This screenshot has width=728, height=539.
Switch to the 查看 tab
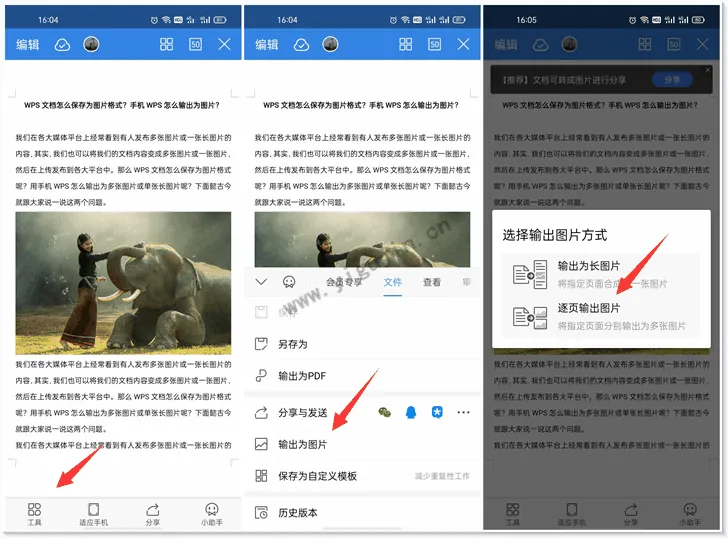click(432, 282)
